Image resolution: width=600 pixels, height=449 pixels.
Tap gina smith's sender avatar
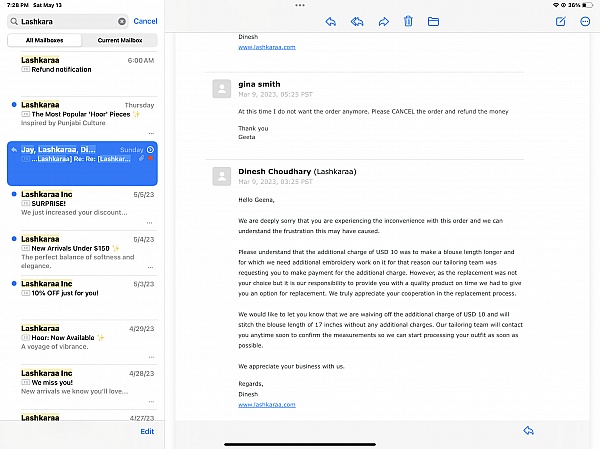click(222, 89)
